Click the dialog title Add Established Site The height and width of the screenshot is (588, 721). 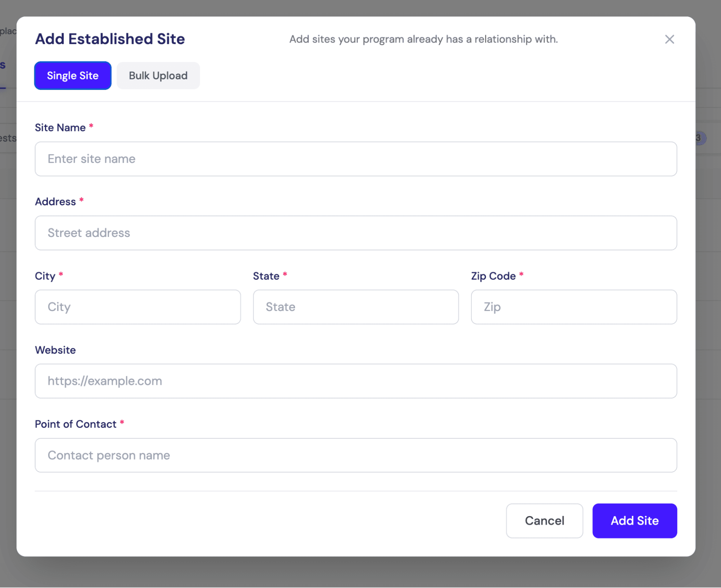tap(110, 39)
